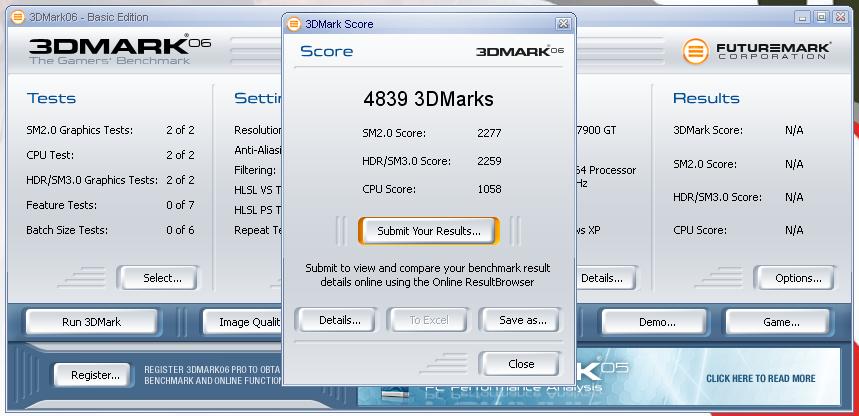Click the Results section heading
This screenshot has height=416, width=859.
(x=706, y=99)
